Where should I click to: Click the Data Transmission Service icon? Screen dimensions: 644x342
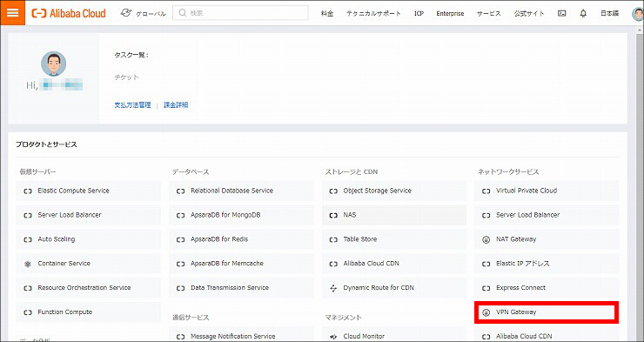(x=181, y=288)
